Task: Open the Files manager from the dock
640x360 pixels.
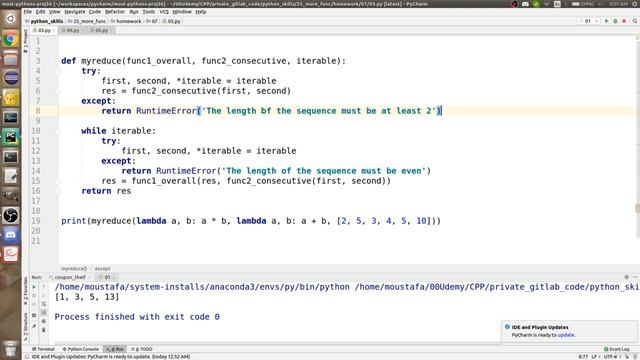Action: [x=11, y=59]
